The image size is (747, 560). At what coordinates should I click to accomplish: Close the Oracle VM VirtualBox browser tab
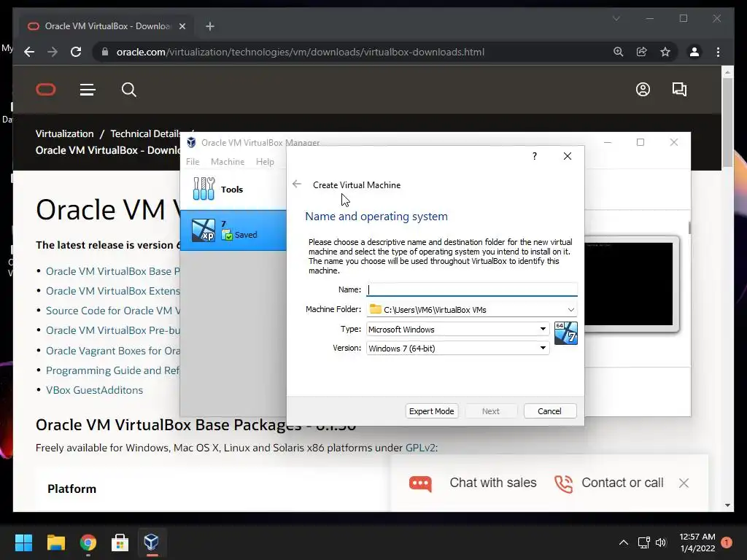click(x=182, y=26)
